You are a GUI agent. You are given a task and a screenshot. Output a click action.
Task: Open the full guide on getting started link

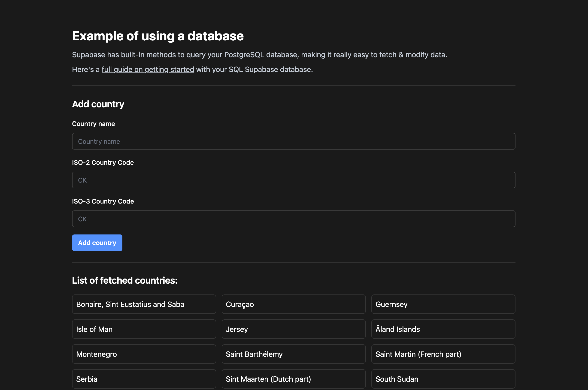148,69
